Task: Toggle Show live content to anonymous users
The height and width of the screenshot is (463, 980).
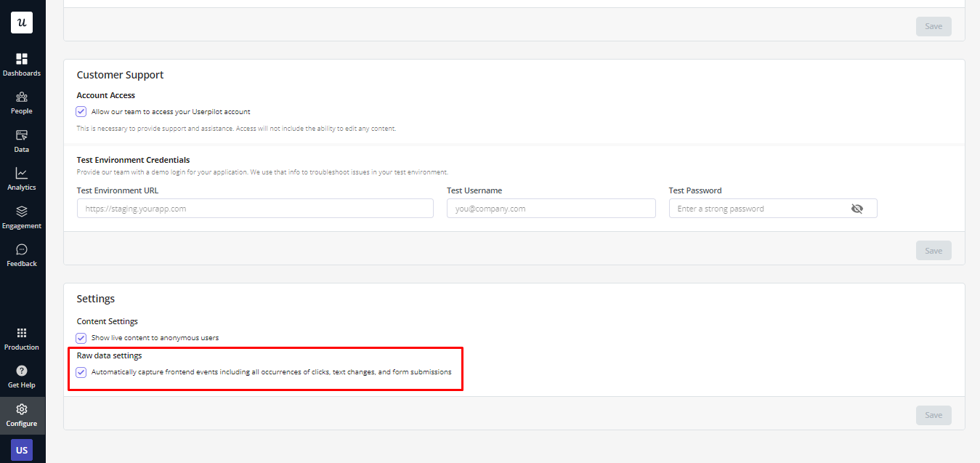Action: point(81,338)
